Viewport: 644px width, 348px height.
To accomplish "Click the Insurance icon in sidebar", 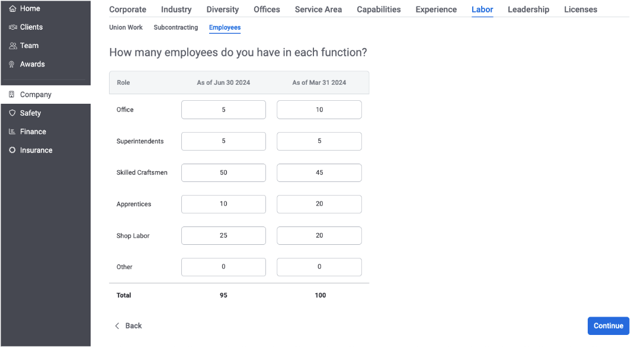I will click(x=12, y=150).
